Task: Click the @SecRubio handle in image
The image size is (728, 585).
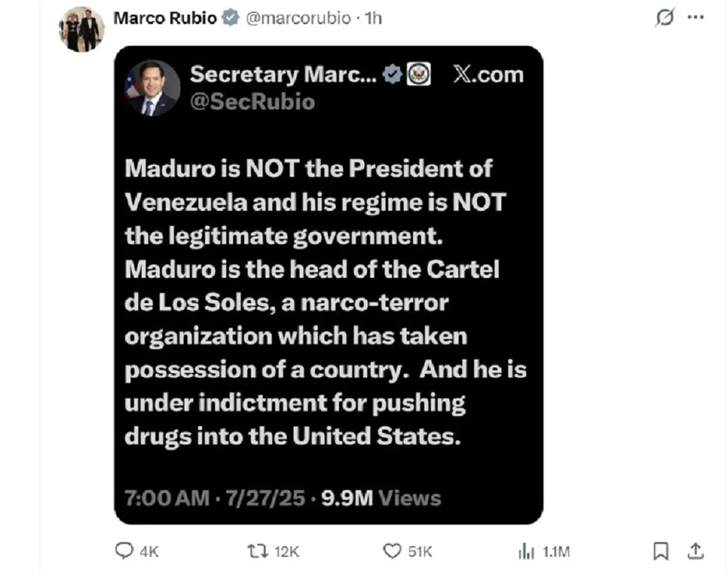Action: click(x=252, y=102)
